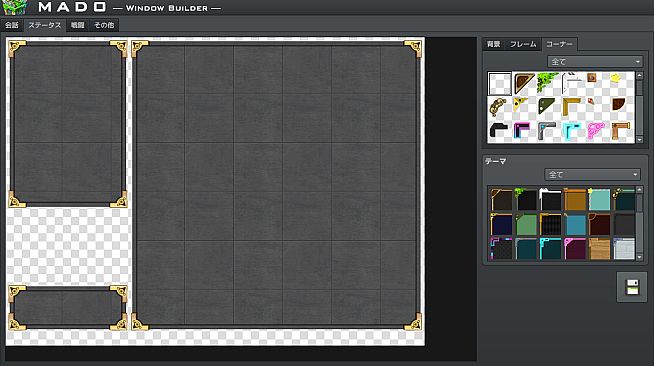Click the theme list scroll-down arrow

click(x=639, y=257)
